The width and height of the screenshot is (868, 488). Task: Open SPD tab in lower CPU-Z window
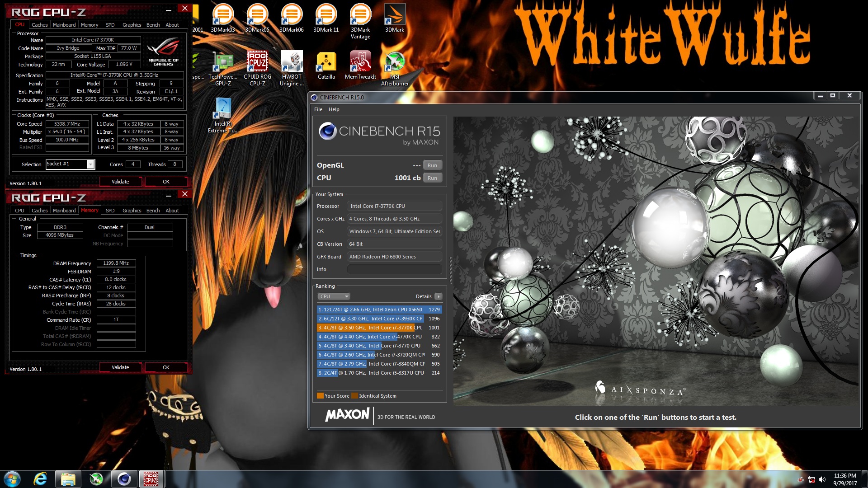(110, 211)
